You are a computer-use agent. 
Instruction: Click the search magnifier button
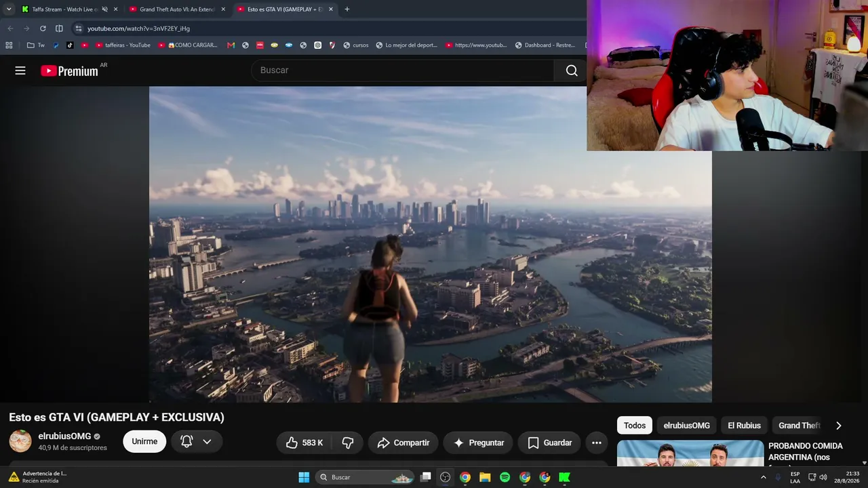click(x=572, y=70)
